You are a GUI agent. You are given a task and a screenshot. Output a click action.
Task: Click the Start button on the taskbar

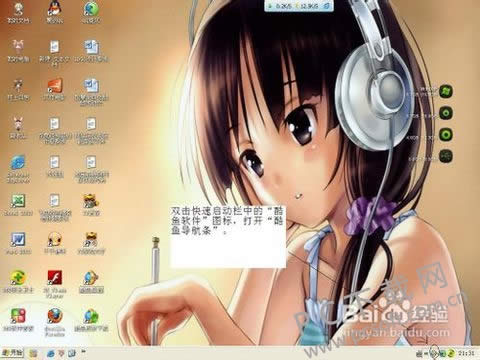click(12, 353)
